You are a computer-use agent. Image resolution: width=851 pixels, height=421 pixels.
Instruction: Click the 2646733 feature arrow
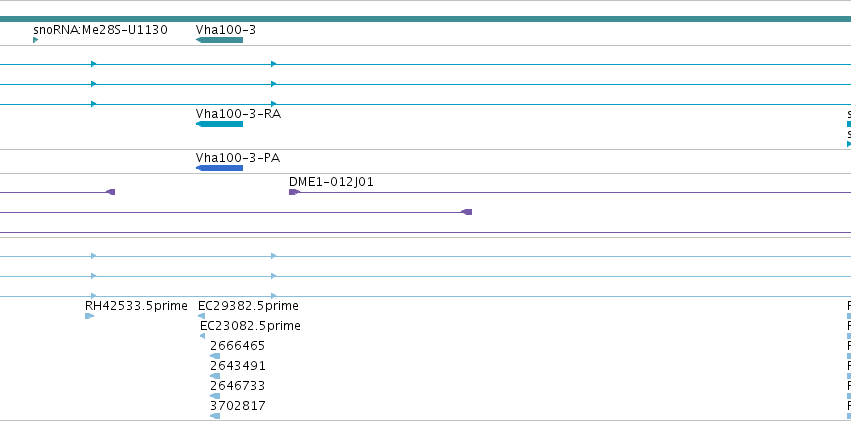pos(215,396)
